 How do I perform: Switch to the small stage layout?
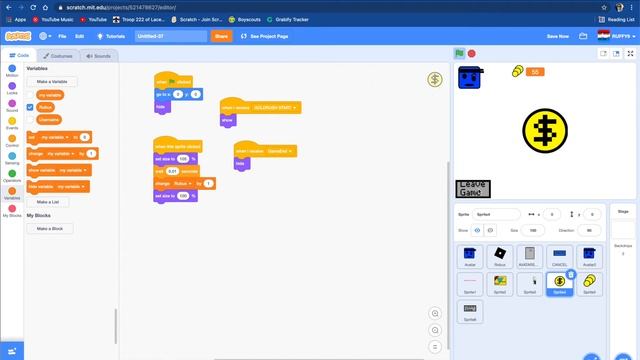[603, 53]
